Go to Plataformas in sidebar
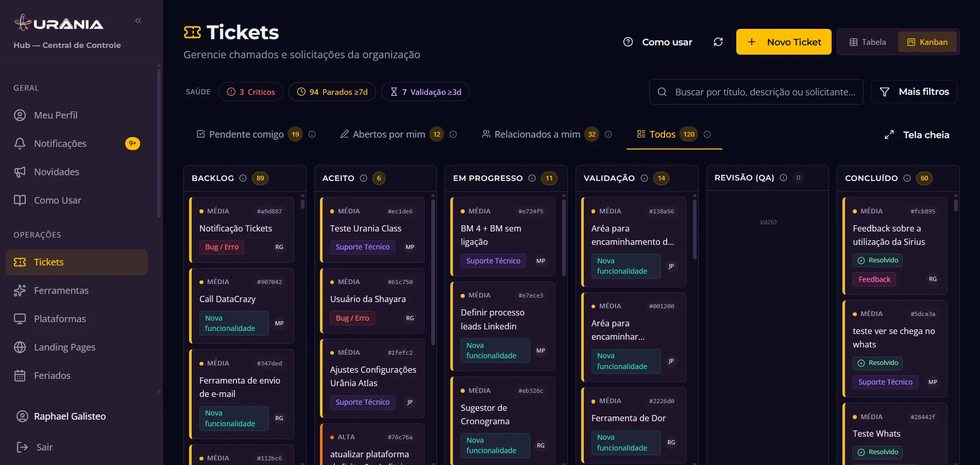This screenshot has height=465, width=980. click(x=77, y=319)
